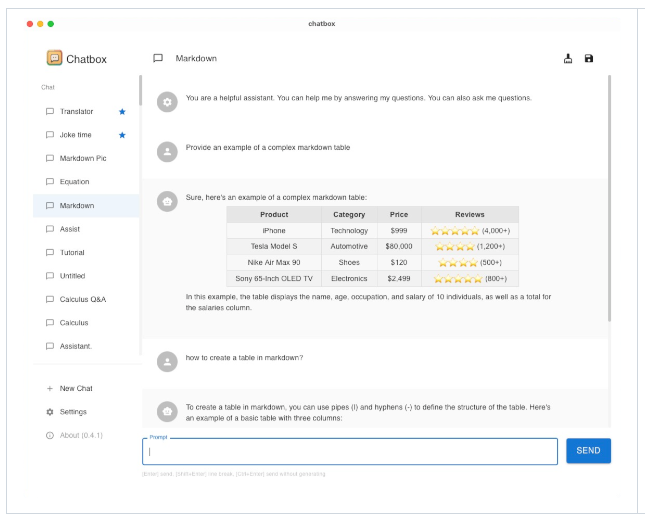
Task: Click the Markdown conversation title
Action: [196, 58]
